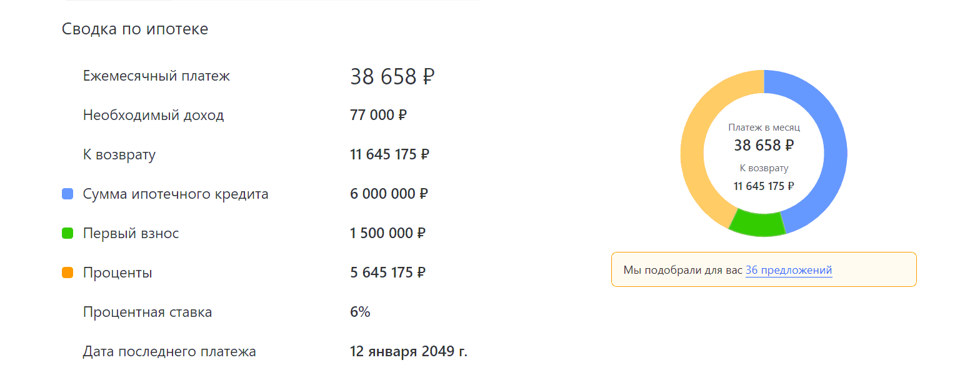Click the Ежемесячный платеж label
This screenshot has width=980, height=375.
point(156,76)
